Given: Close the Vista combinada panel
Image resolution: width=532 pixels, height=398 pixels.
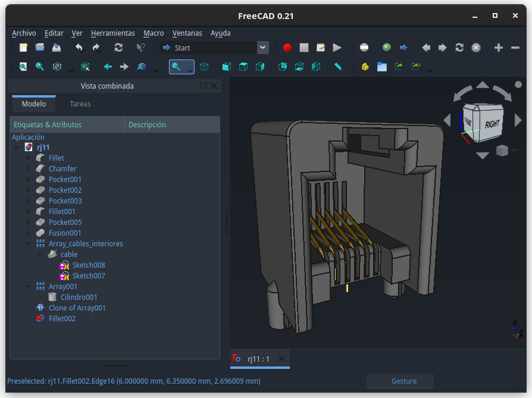Looking at the screenshot, I should [214, 86].
